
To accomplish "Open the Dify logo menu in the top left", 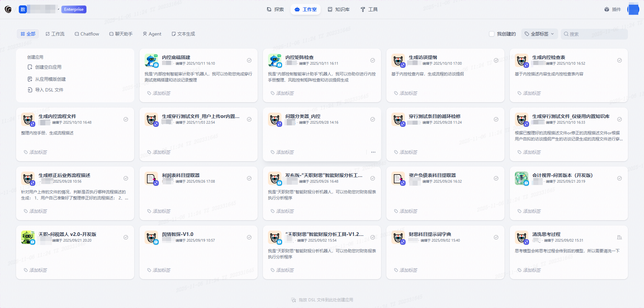I will (8, 9).
